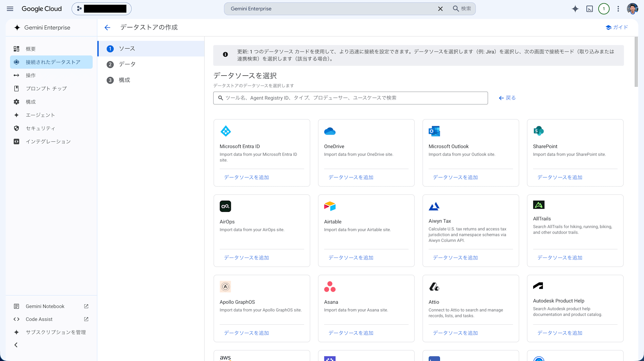The image size is (644, 361).
Task: Add data source for Autodesk Product Help
Action: (x=560, y=333)
